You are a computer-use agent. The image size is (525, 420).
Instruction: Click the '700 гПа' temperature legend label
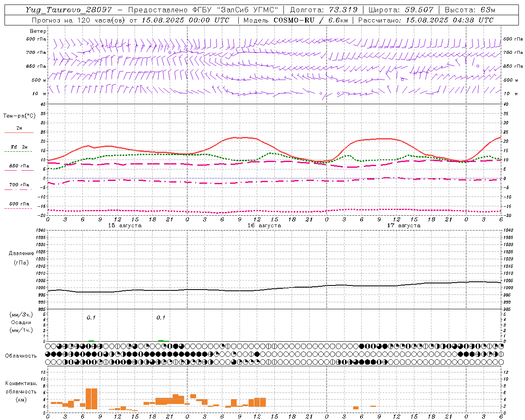19,185
